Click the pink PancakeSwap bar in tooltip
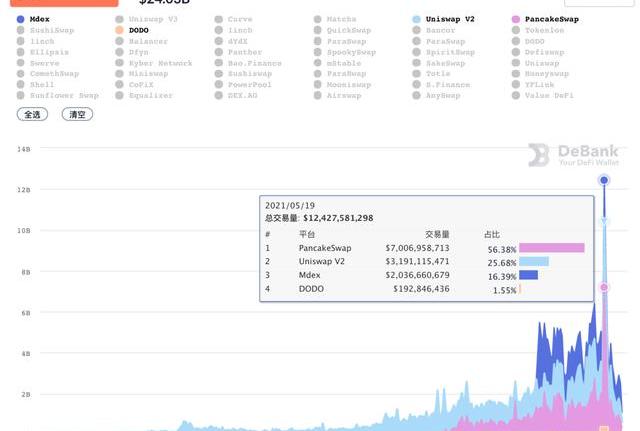This screenshot has height=431, width=640. click(x=551, y=248)
